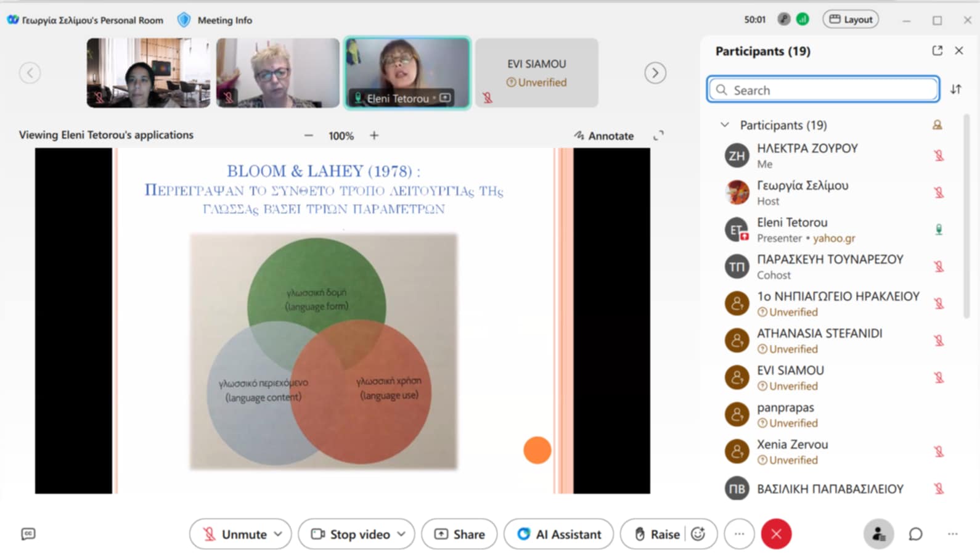Pop out the Participants panel
Screen dimensions: 980x553
tap(937, 51)
